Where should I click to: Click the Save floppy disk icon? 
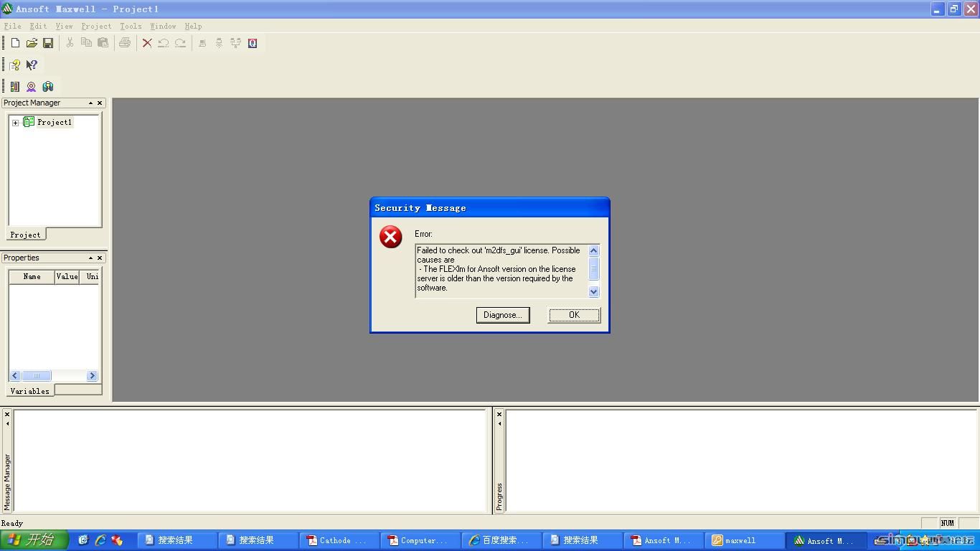point(48,43)
